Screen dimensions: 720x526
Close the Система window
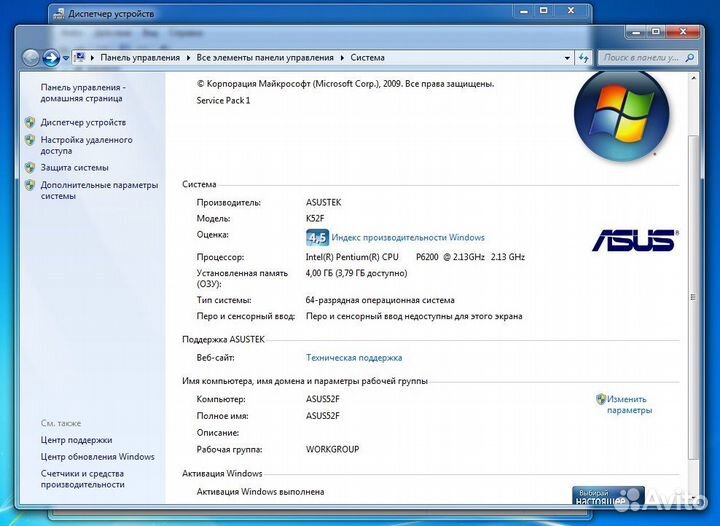point(683,32)
